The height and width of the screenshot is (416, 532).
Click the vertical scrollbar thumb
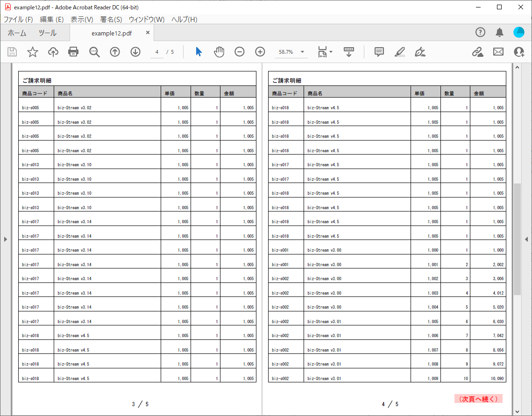[x=517, y=240]
